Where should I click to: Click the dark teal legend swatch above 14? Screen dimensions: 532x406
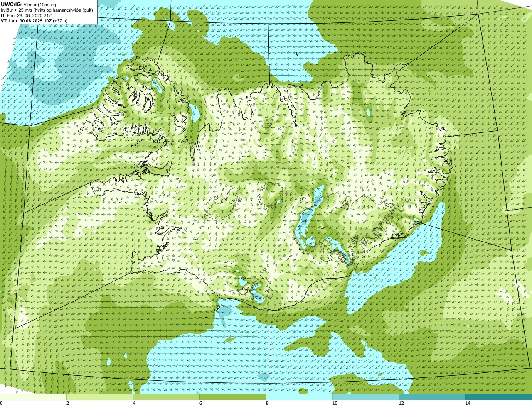[x=499, y=397]
